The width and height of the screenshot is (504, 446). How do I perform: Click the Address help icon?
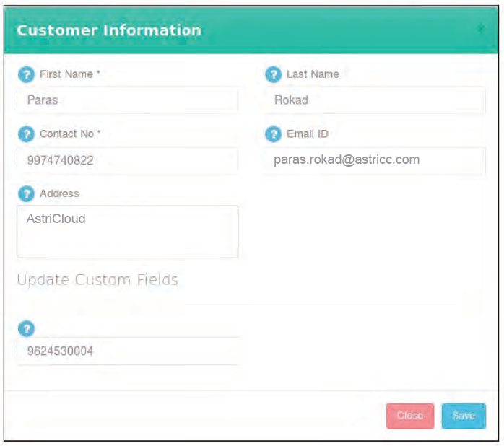(x=26, y=194)
